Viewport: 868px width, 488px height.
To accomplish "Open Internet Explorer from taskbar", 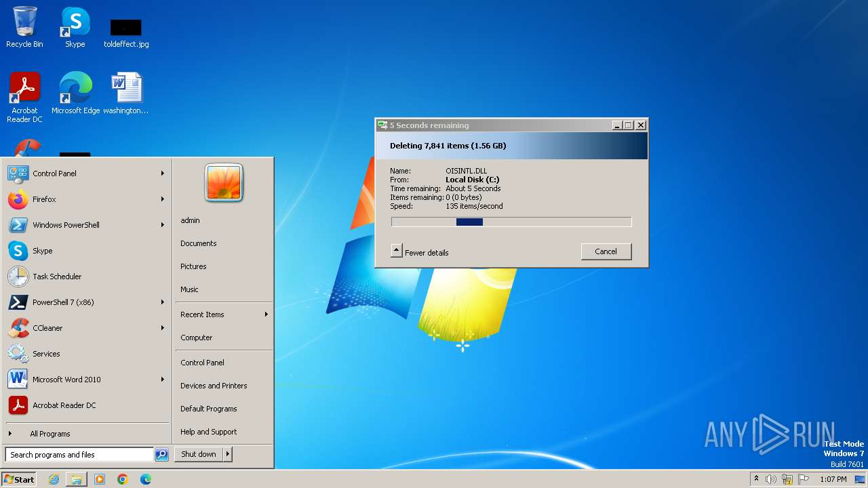I will 54,479.
